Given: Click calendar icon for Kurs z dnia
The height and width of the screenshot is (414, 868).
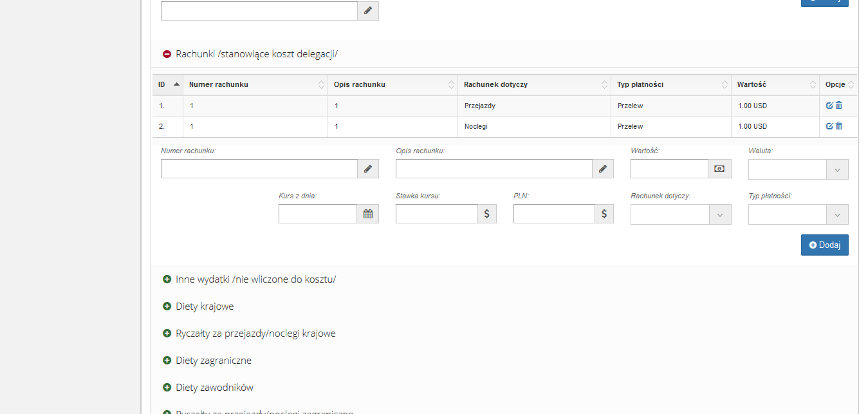Looking at the screenshot, I should click(368, 214).
